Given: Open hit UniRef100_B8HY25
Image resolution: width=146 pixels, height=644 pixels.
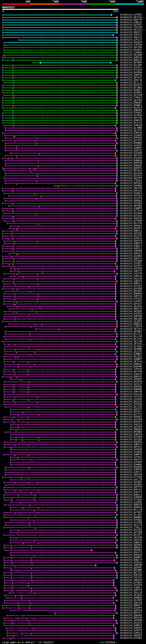Looking at the screenshot, I should point(131,60).
